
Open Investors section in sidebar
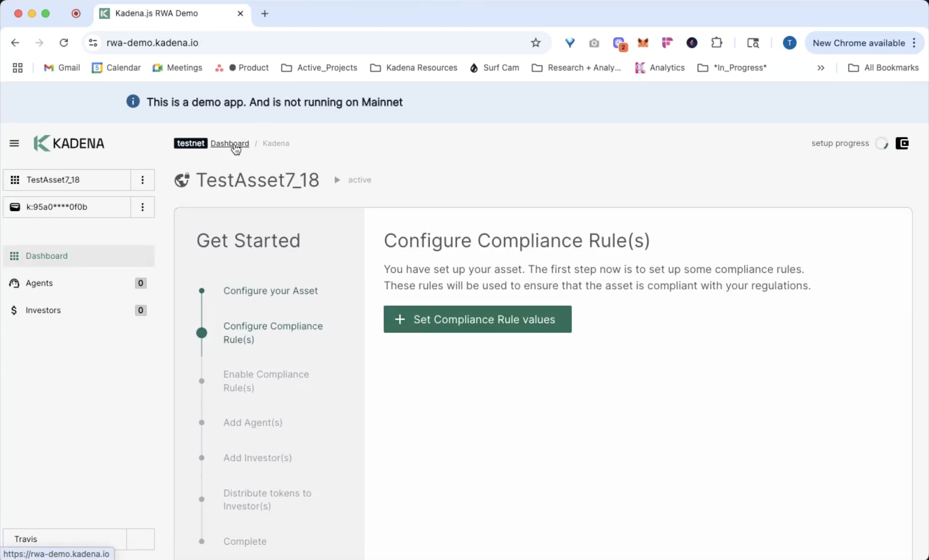[43, 310]
